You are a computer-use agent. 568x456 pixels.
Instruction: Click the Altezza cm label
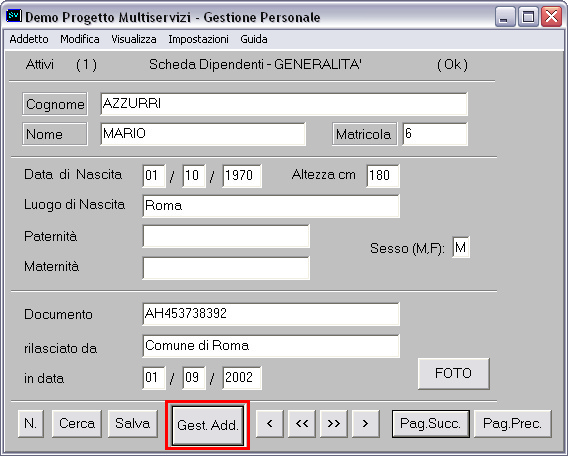[x=323, y=175]
